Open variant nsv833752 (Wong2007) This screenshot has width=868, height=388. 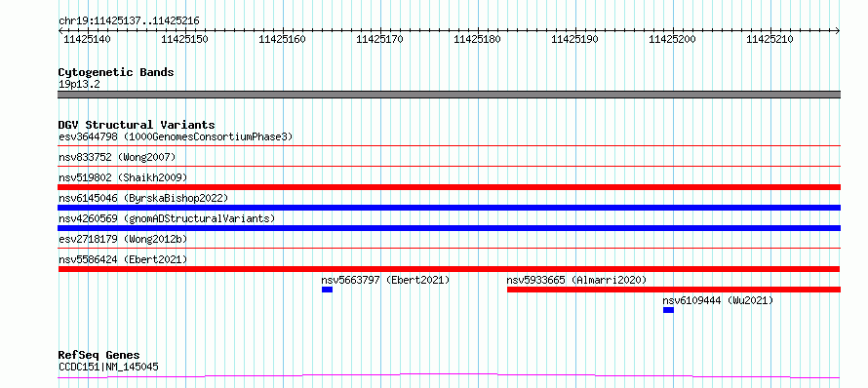point(117,157)
